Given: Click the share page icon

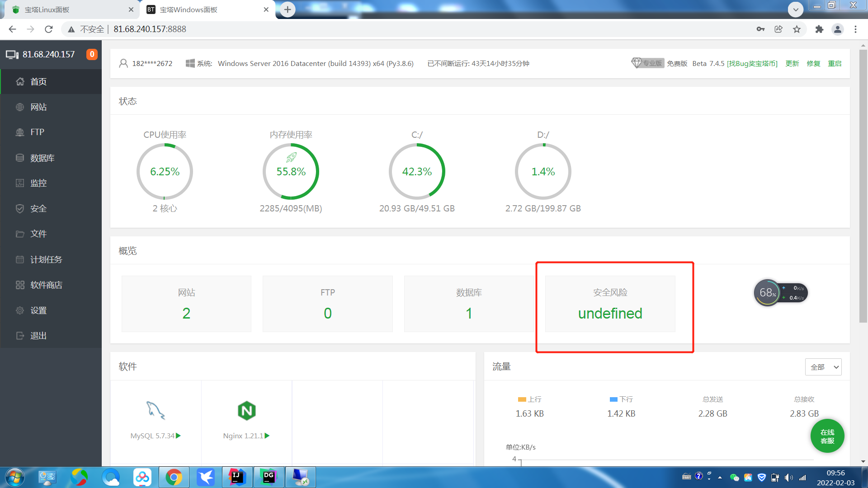Looking at the screenshot, I should (x=778, y=29).
